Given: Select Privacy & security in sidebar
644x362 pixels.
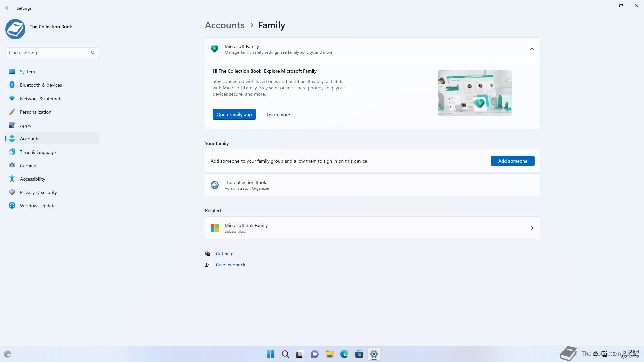Looking at the screenshot, I should pyautogui.click(x=38, y=192).
